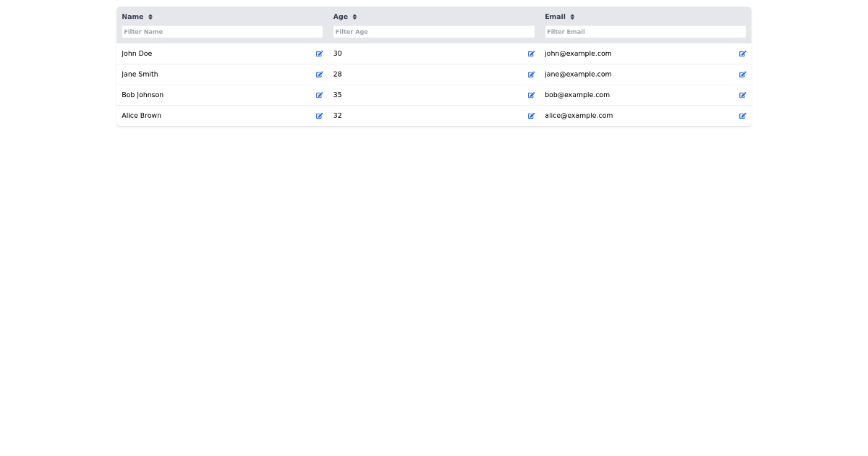Edit Jane Smith's name cell
Screen dimensions: 868x456
[x=319, y=75]
